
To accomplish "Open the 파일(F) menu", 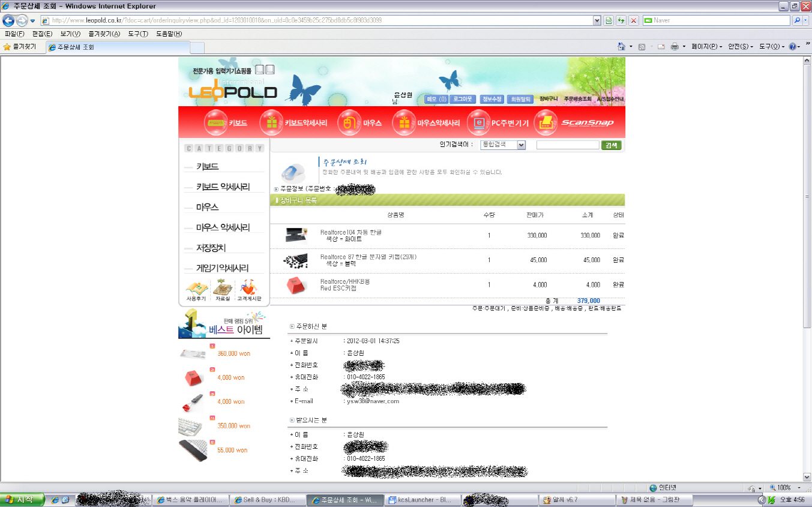I will point(14,34).
